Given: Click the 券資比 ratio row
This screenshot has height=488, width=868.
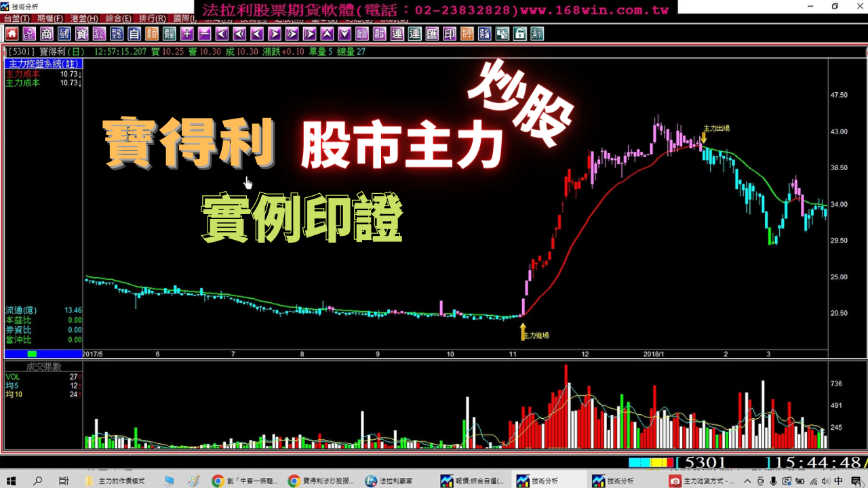Looking at the screenshot, I should click(x=43, y=330).
